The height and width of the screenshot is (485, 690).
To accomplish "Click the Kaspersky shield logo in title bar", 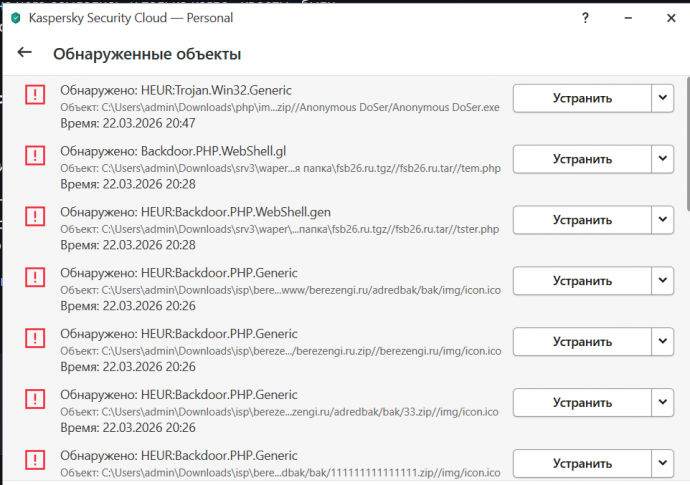I will [14, 18].
